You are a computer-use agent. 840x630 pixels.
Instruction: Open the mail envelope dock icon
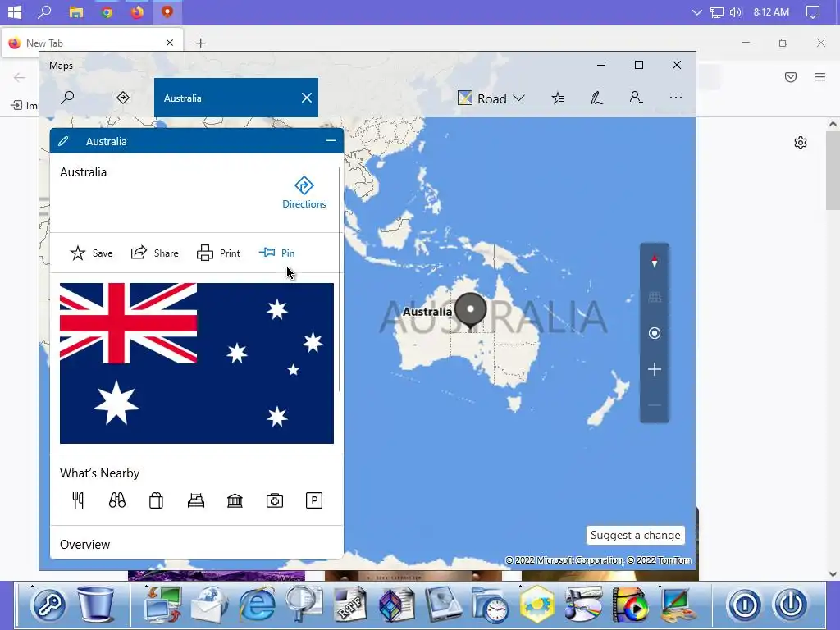pos(209,605)
